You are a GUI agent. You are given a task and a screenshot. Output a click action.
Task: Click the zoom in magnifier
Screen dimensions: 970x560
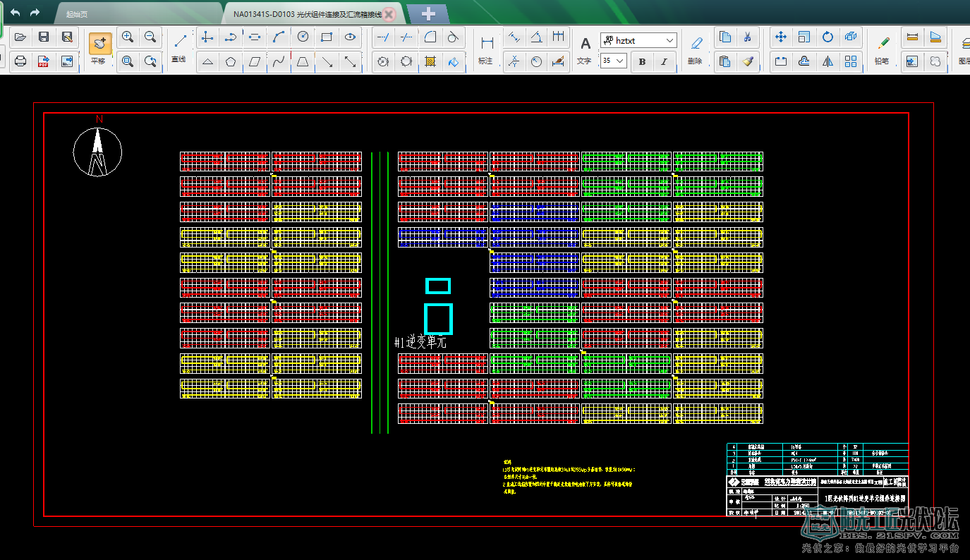coord(128,37)
